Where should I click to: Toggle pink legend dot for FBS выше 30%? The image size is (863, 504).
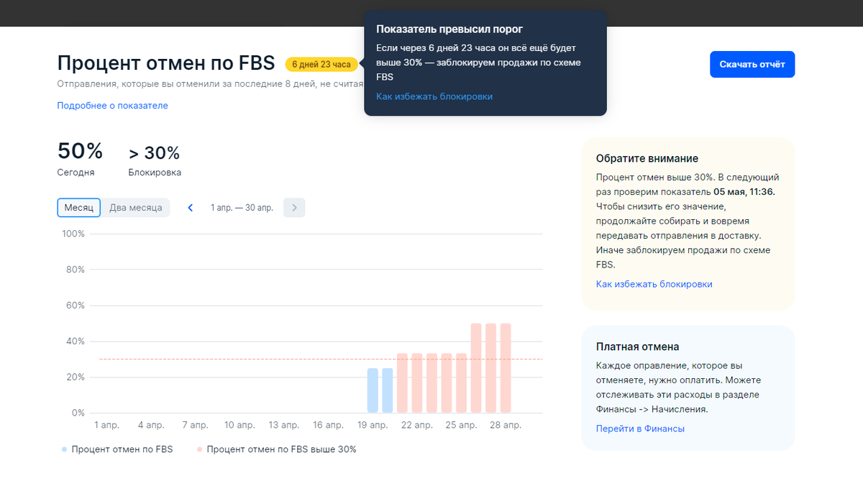(200, 449)
